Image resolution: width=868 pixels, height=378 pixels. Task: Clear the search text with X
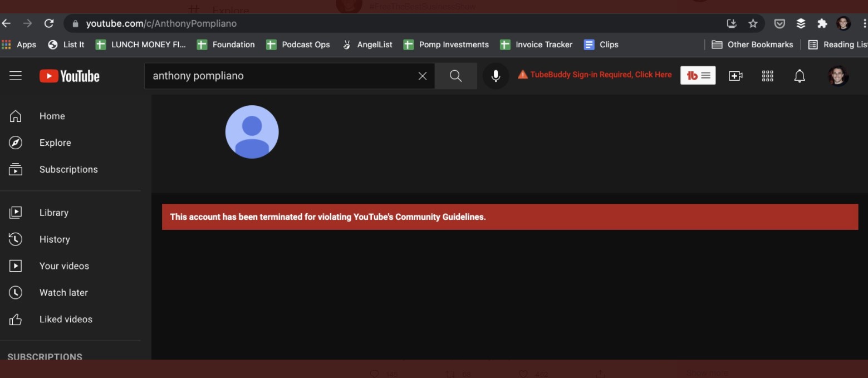click(x=423, y=76)
